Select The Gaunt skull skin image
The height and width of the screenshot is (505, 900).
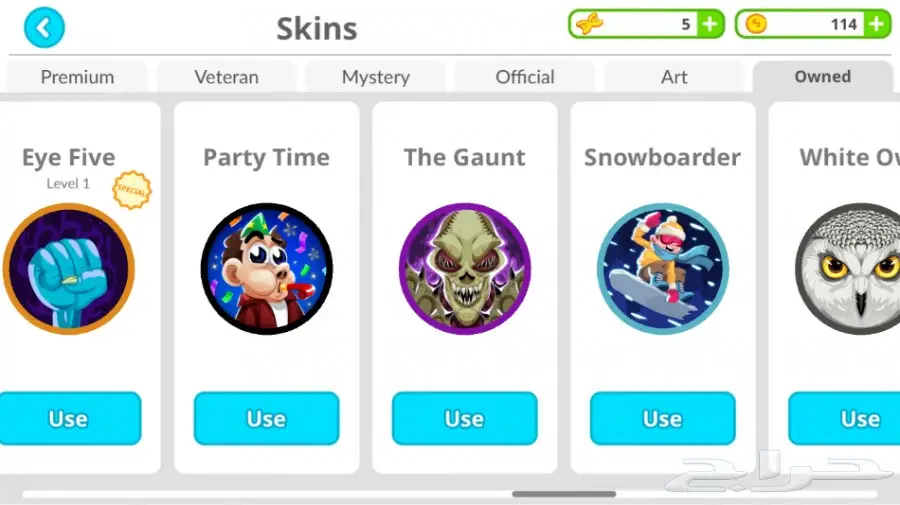tap(464, 269)
